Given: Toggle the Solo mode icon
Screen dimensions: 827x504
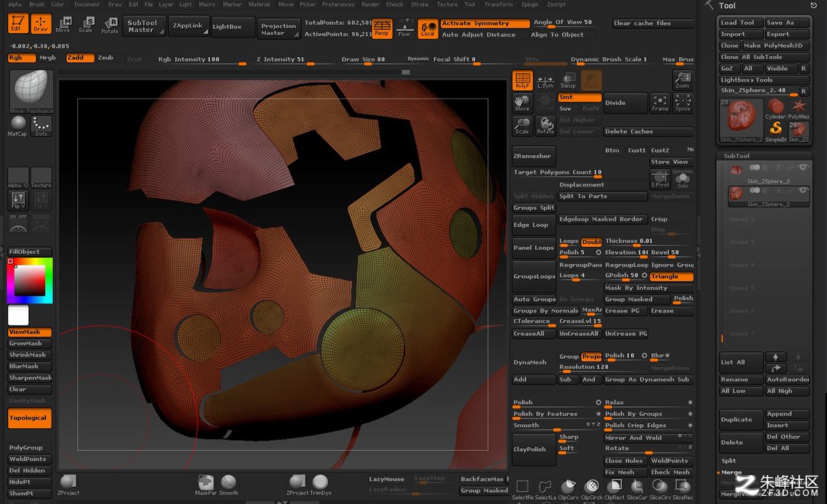Looking at the screenshot, I should (x=682, y=179).
